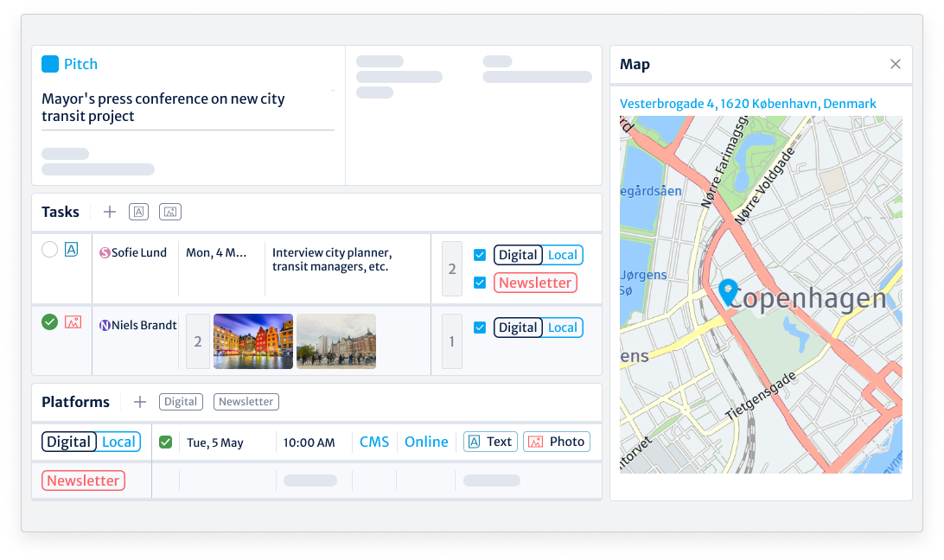Image resolution: width=944 pixels, height=560 pixels.
Task: Click the red Newsletter tag in Platforms row
Action: (83, 480)
